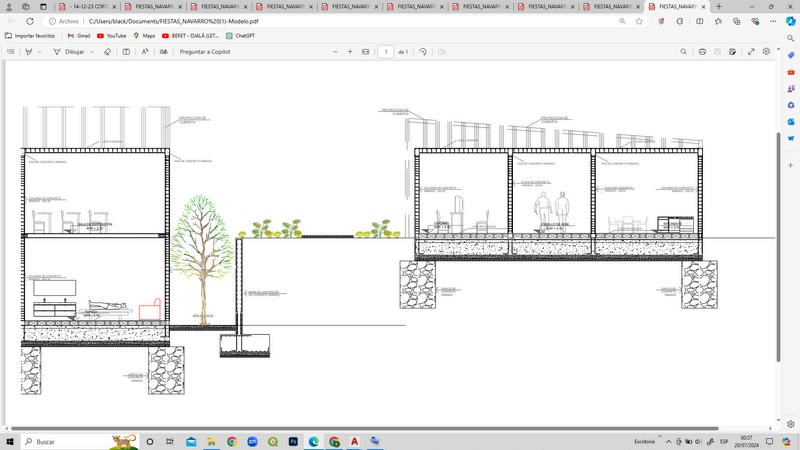Open sidebar settings gear at bottom

(x=790, y=424)
